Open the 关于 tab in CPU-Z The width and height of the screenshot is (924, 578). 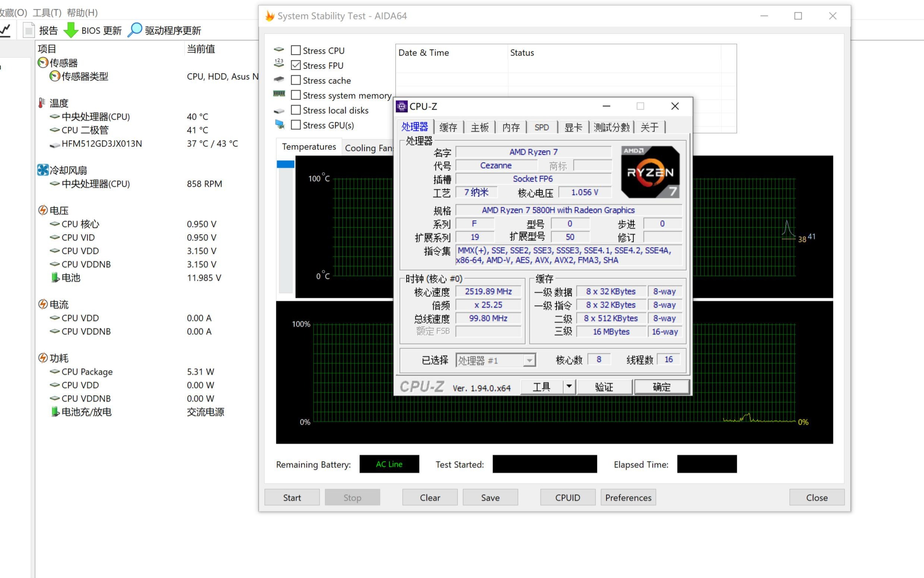click(650, 127)
